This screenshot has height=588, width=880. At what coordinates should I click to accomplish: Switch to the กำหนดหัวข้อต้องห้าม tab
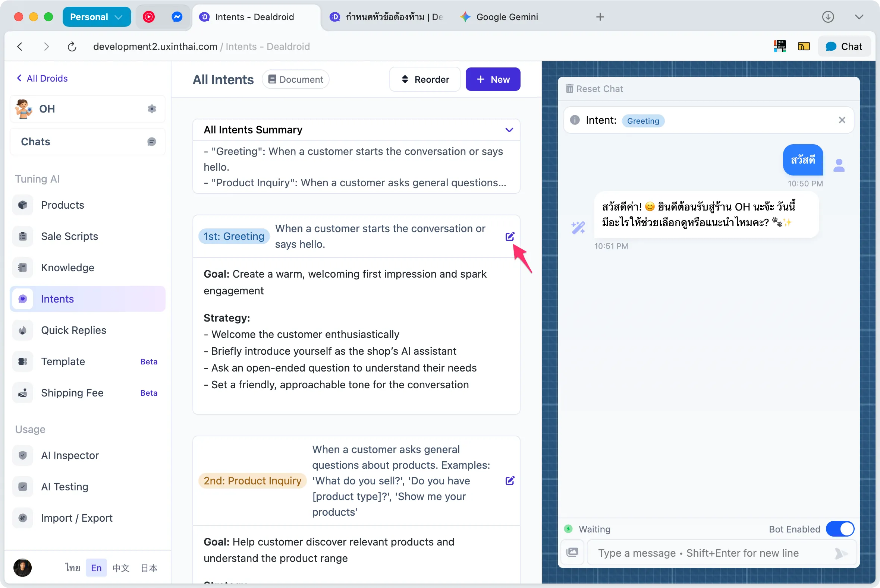click(387, 17)
